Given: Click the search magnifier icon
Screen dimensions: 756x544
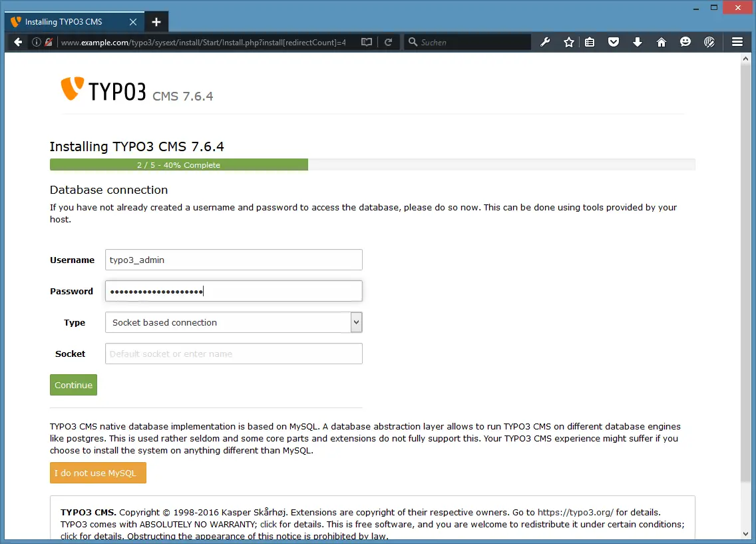Looking at the screenshot, I should [413, 42].
